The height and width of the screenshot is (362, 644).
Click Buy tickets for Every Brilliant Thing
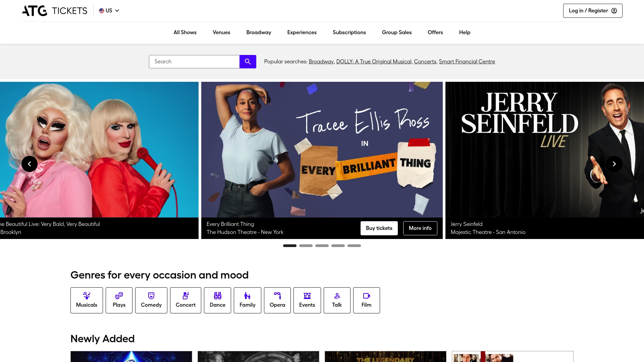[x=379, y=228]
